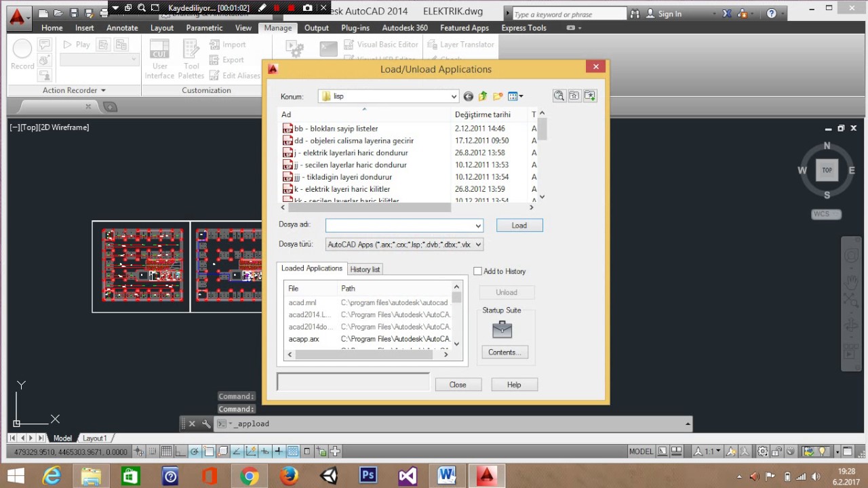The width and height of the screenshot is (868, 488).
Task: Switch to the Home ribbon tab
Action: coord(52,28)
